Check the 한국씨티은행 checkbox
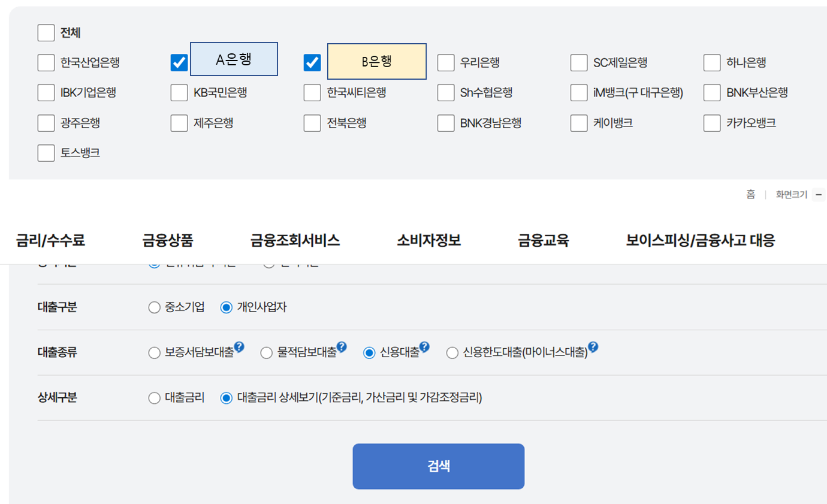 tap(312, 93)
